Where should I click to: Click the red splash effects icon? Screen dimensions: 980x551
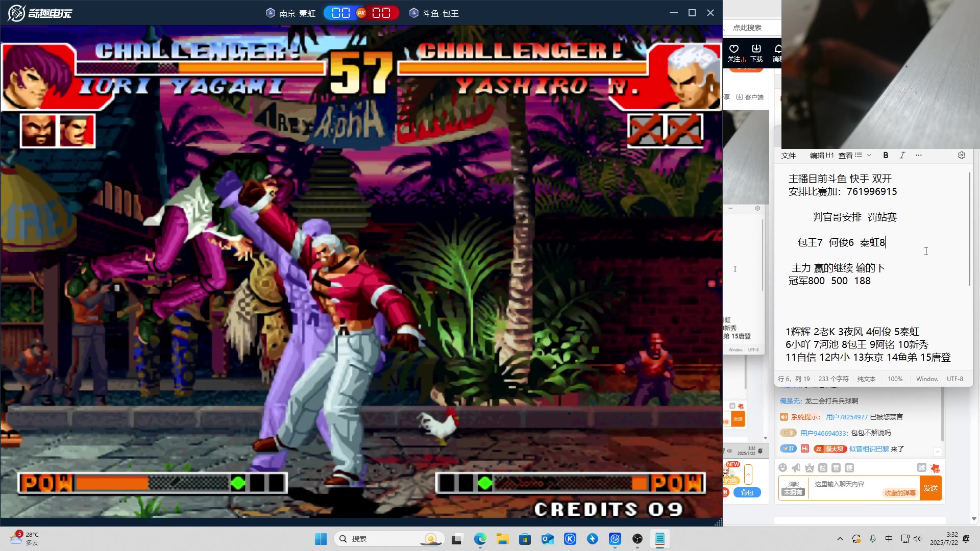(x=935, y=468)
